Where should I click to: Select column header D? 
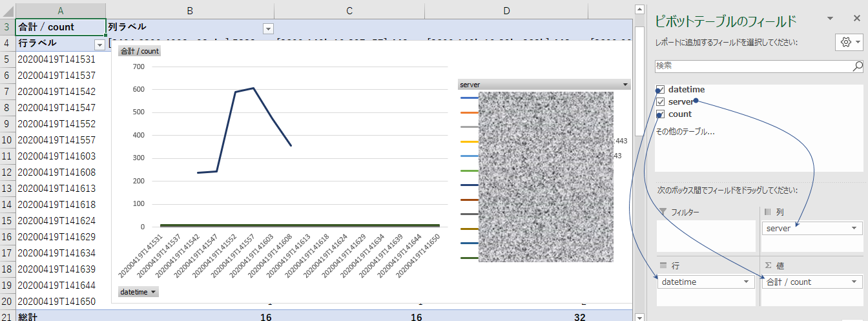(x=506, y=10)
